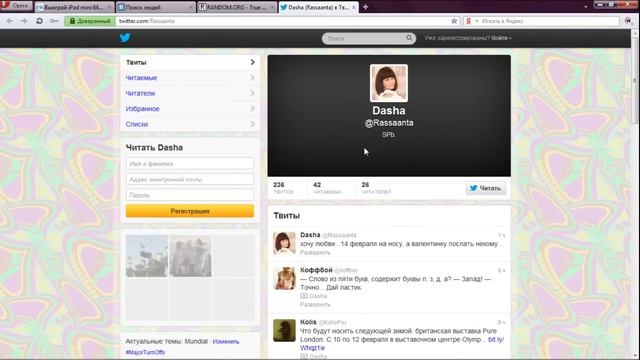Click the chevron next to Читаемые
This screenshot has width=640, height=360.
point(252,78)
